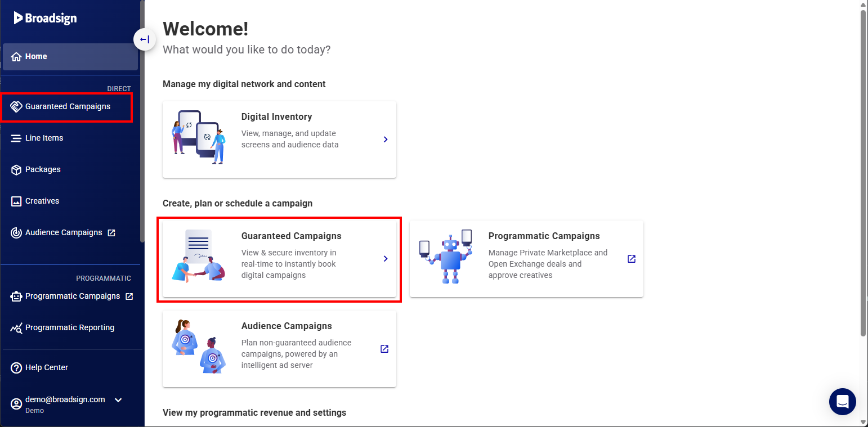Viewport: 868px width, 427px height.
Task: Click the Help Center question mark icon
Action: 16,367
